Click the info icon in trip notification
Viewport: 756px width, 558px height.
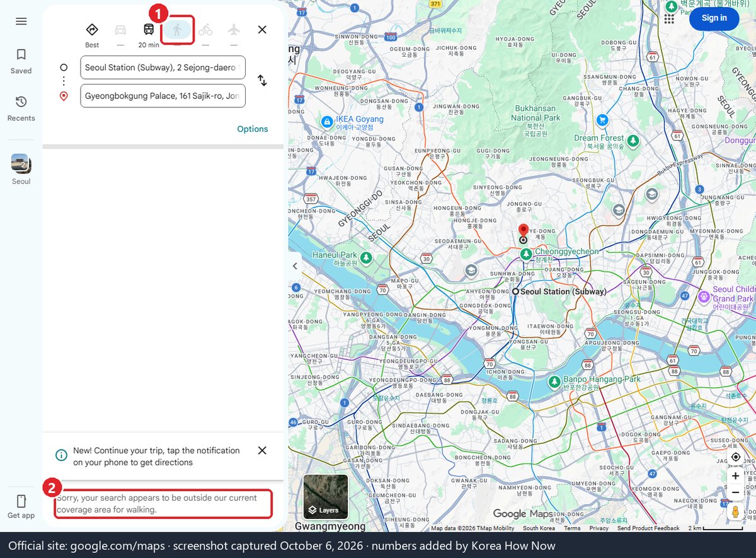pyautogui.click(x=61, y=455)
